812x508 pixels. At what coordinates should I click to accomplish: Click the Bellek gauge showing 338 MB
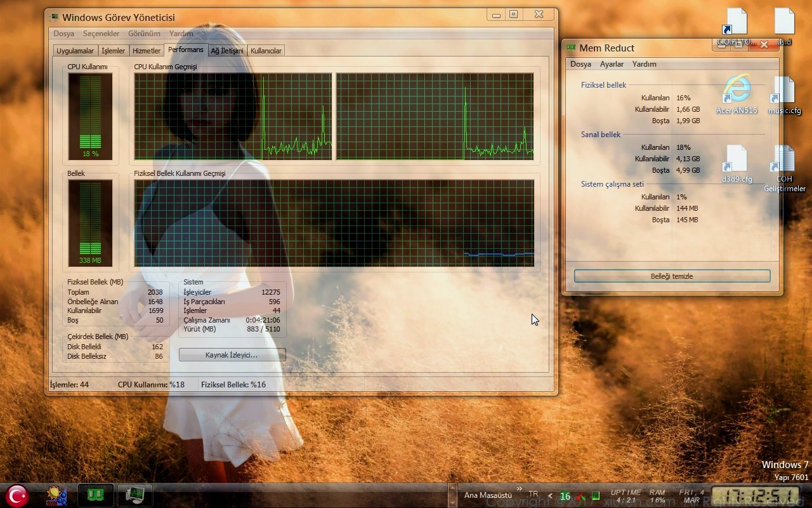(90, 223)
